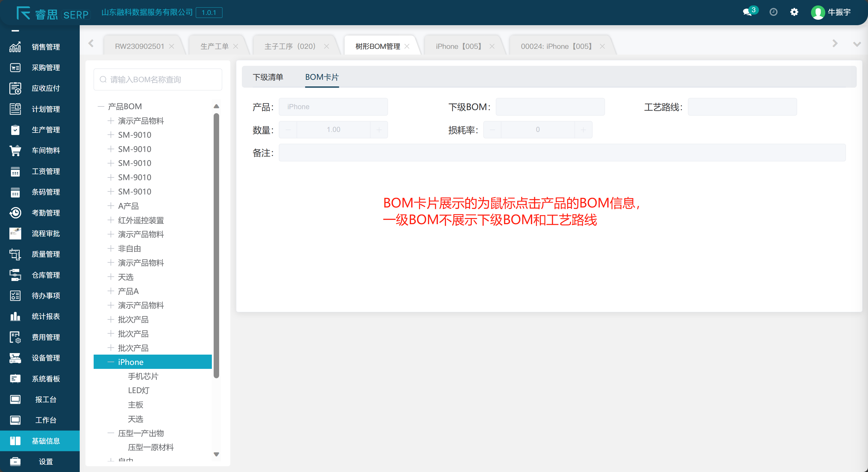Close the RW230902501 tab
Image resolution: width=868 pixels, height=472 pixels.
pyautogui.click(x=172, y=46)
